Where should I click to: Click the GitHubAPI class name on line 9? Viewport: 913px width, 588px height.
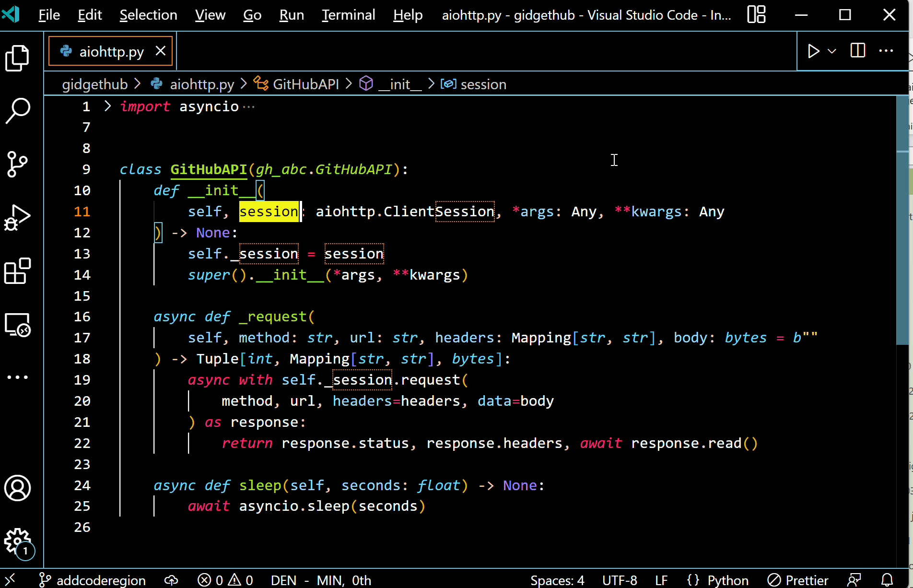pyautogui.click(x=209, y=169)
